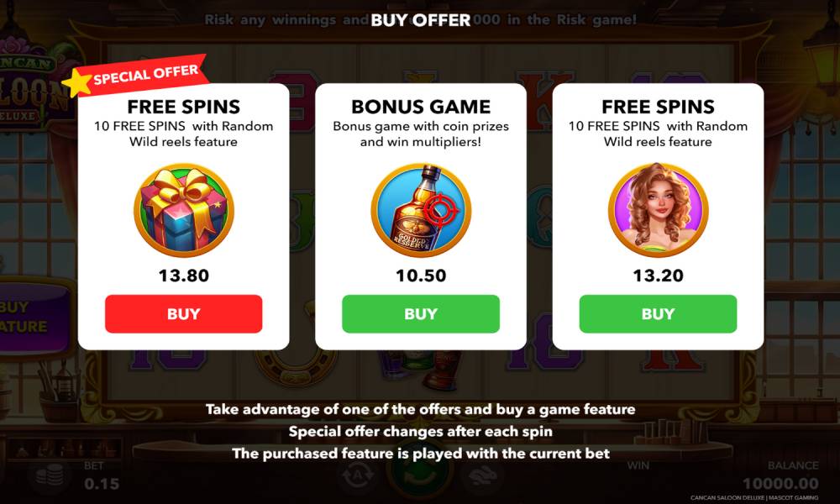Buy the 13.80 special offer Free Spins

pyautogui.click(x=184, y=314)
